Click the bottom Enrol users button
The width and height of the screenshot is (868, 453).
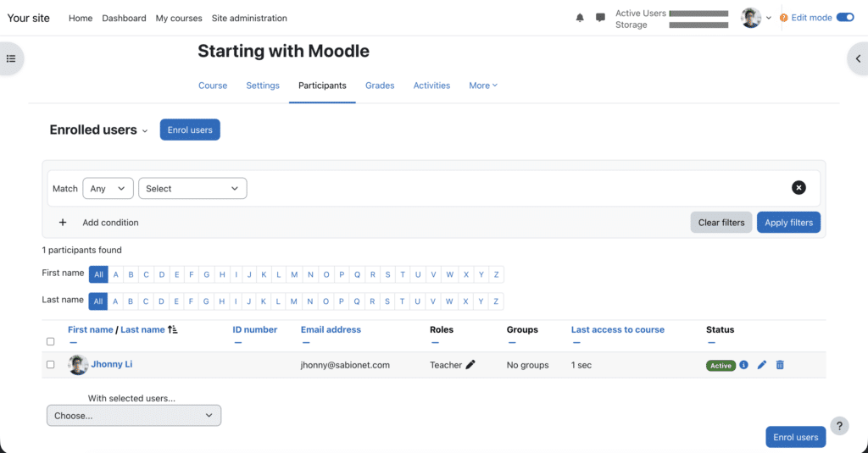pos(795,437)
